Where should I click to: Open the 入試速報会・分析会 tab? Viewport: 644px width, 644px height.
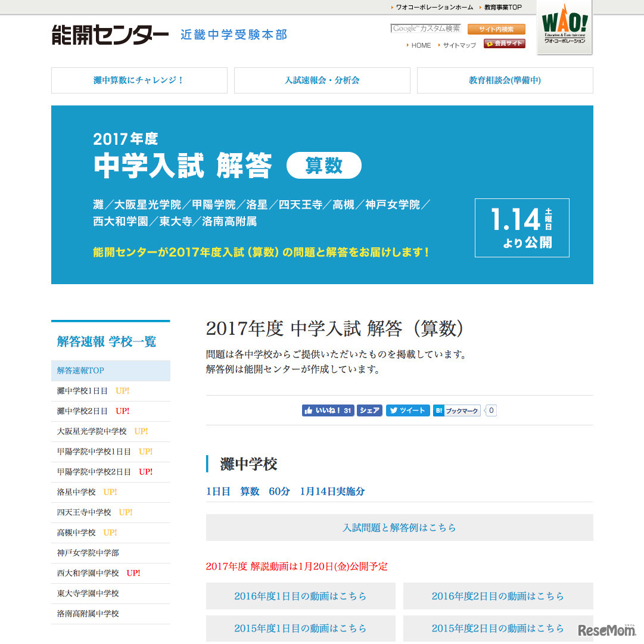pyautogui.click(x=322, y=80)
